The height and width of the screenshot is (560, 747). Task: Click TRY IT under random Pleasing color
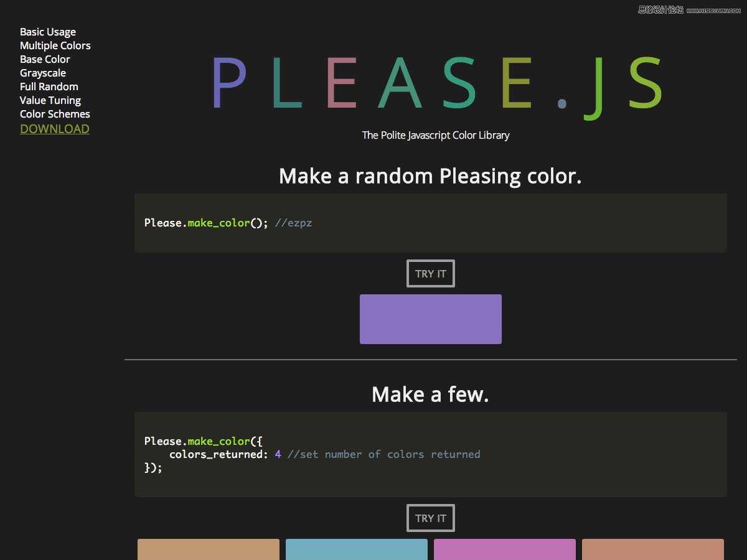431,274
